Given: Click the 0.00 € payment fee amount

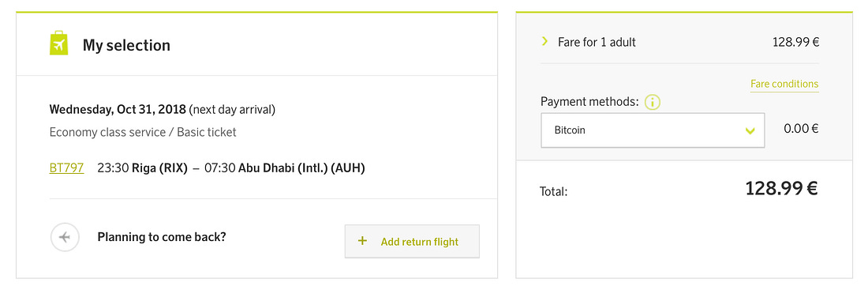Looking at the screenshot, I should [801, 129].
